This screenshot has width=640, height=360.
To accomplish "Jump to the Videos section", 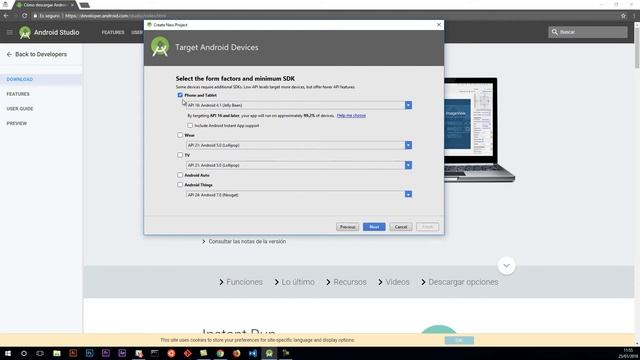I will click(x=394, y=282).
